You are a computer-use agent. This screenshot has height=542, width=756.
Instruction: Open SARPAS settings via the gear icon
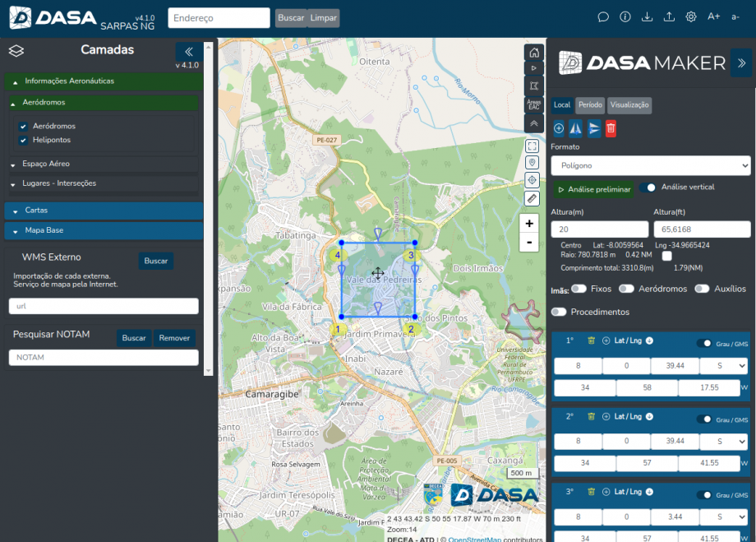[691, 16]
